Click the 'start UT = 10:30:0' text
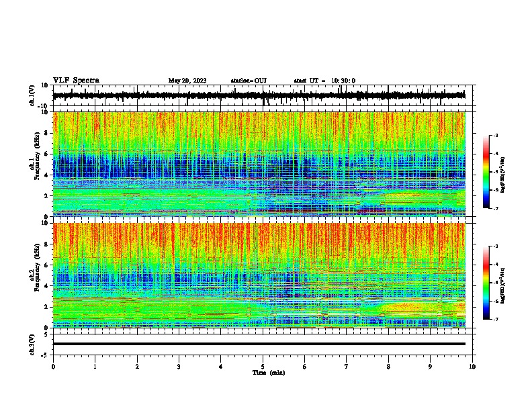The image size is (532, 411). pos(324,81)
